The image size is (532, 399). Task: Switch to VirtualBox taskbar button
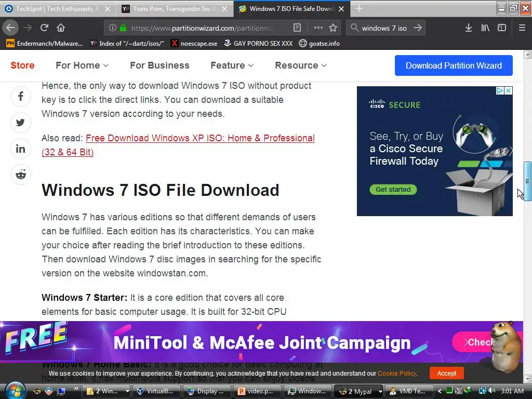(x=157, y=391)
